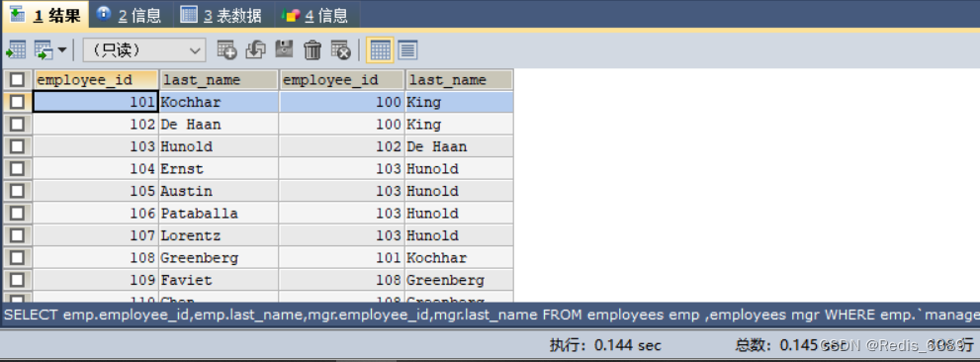Select the 100 manager id in Kochhar row
The height and width of the screenshot is (362, 980).
click(341, 102)
